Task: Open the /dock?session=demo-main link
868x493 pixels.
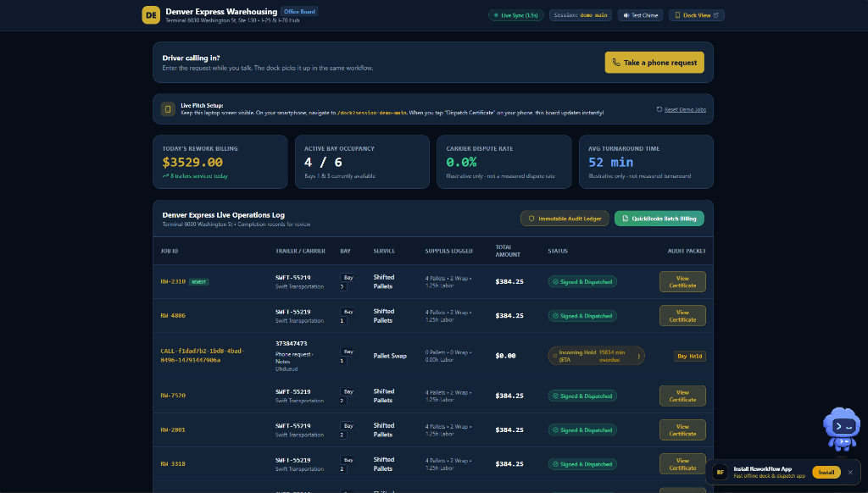Action: point(371,113)
